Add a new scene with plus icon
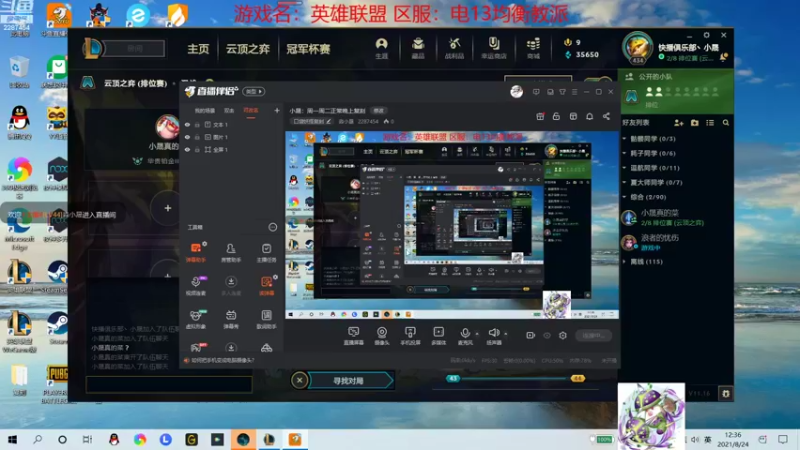The width and height of the screenshot is (800, 450). click(x=277, y=110)
